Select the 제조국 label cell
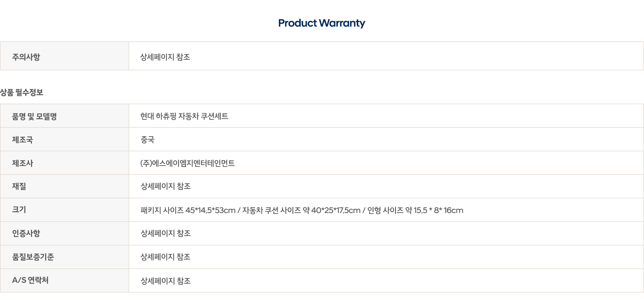Viewport: 644px width, 300px height. (x=64, y=140)
